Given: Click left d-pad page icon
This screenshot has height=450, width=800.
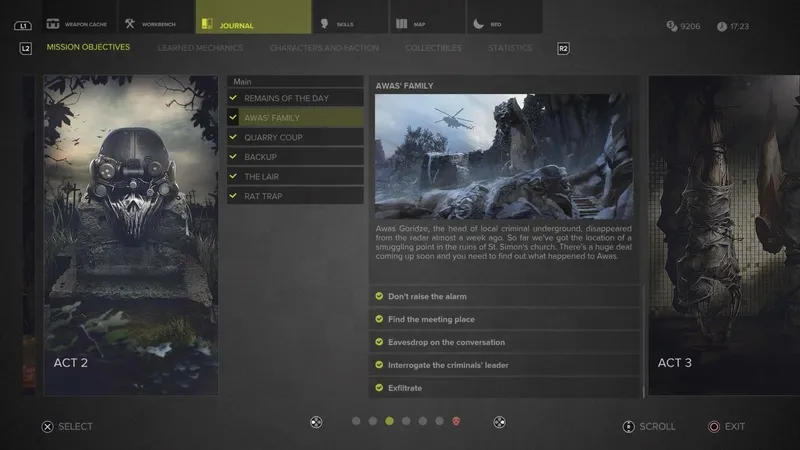Looking at the screenshot, I should point(316,422).
